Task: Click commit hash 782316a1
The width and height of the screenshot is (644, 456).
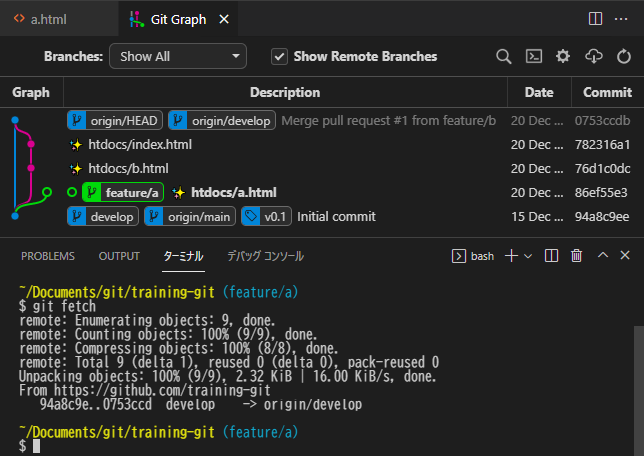Action: pos(602,145)
